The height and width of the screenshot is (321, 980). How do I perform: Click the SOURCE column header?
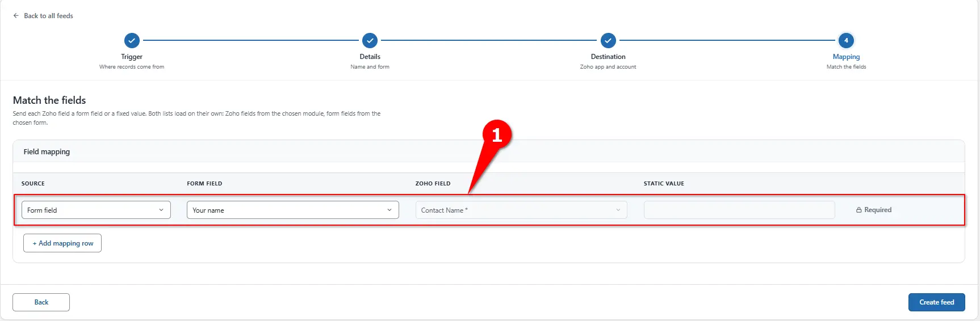33,184
